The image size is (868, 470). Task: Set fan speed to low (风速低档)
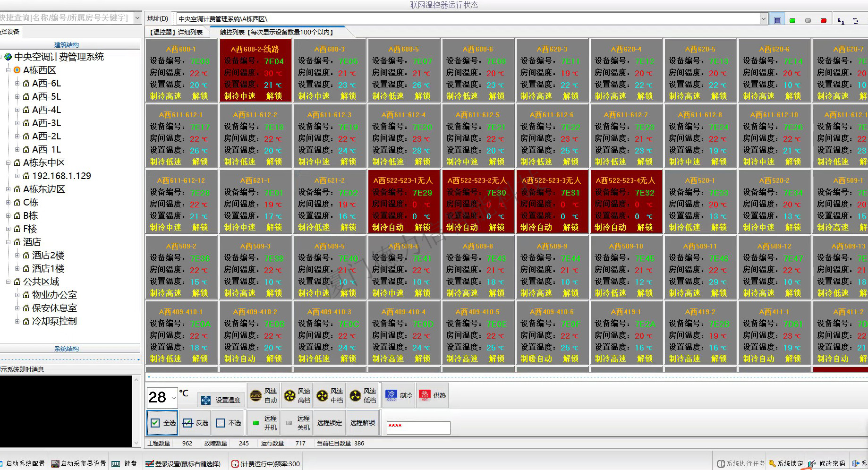[x=363, y=396]
